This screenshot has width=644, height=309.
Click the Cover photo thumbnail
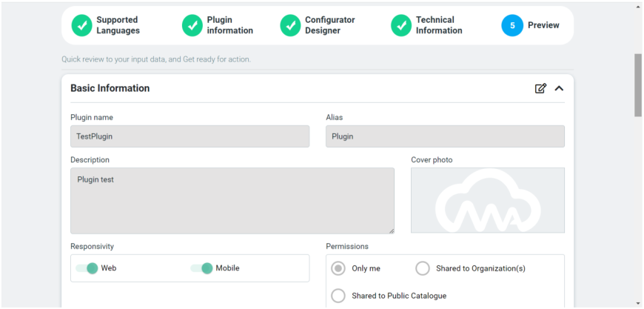(487, 200)
